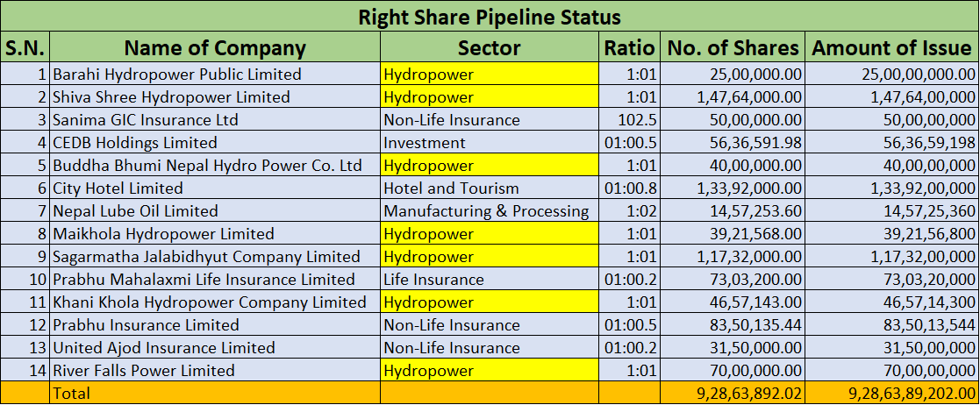Select 'Maikhola Hydropower Limited' cell
Viewport: 980px width, 405px height.
215,233
